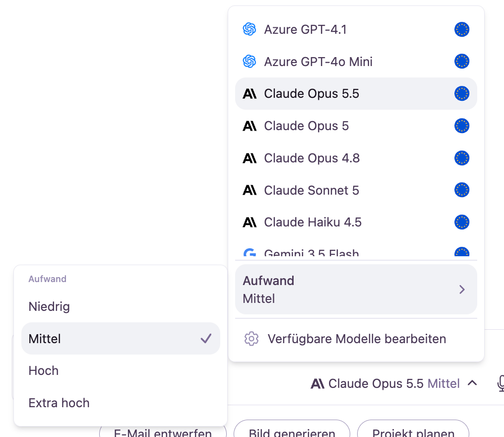Image resolution: width=504 pixels, height=437 pixels.
Task: Click the EU flag badge on Azure GPT-4o Mini
Action: coord(462,62)
